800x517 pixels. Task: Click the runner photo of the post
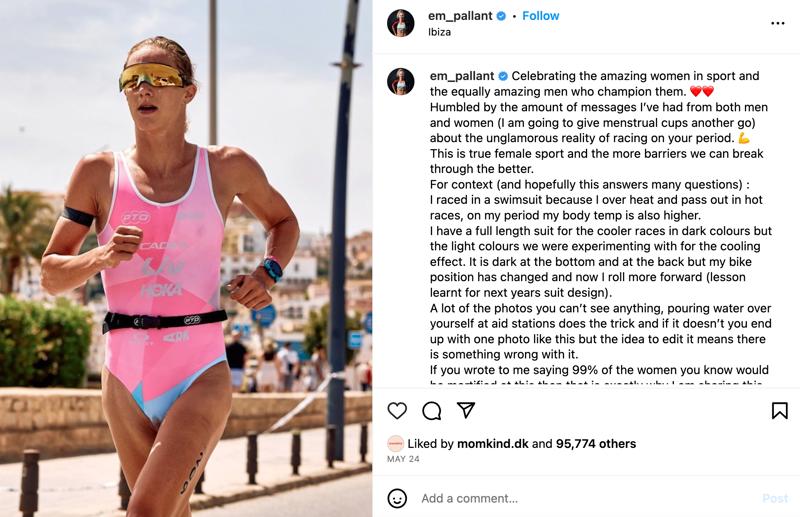186,258
